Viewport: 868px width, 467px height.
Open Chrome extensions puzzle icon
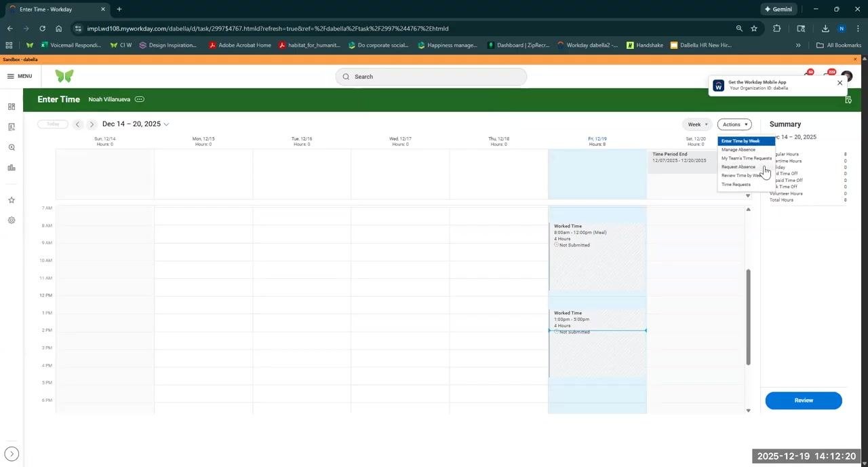point(777,29)
